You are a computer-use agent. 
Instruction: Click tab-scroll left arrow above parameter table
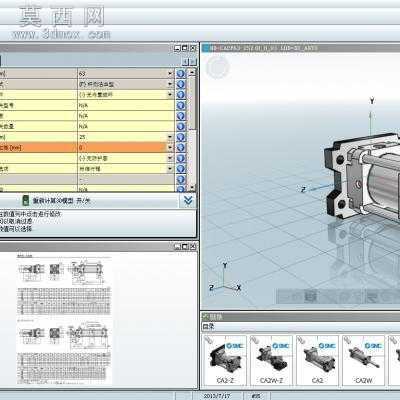point(186,62)
